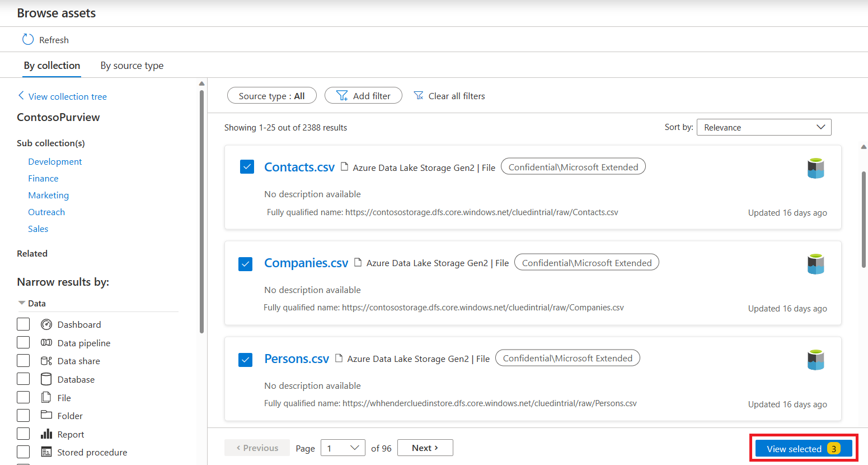This screenshot has width=868, height=465.
Task: Click the disabled Previous button
Action: 257,448
